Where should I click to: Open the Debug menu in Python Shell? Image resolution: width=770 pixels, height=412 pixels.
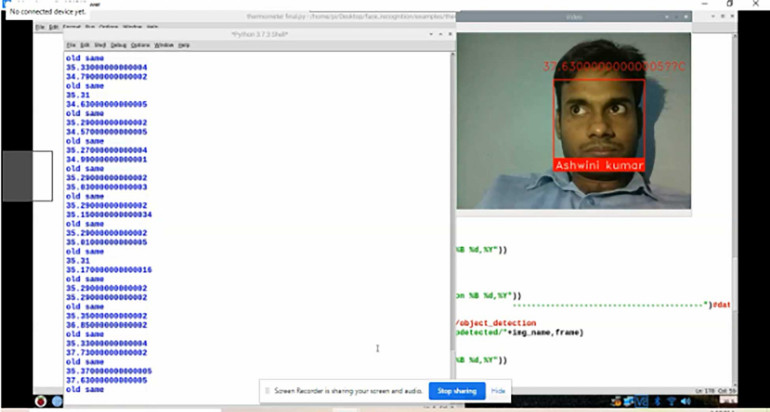(118, 45)
